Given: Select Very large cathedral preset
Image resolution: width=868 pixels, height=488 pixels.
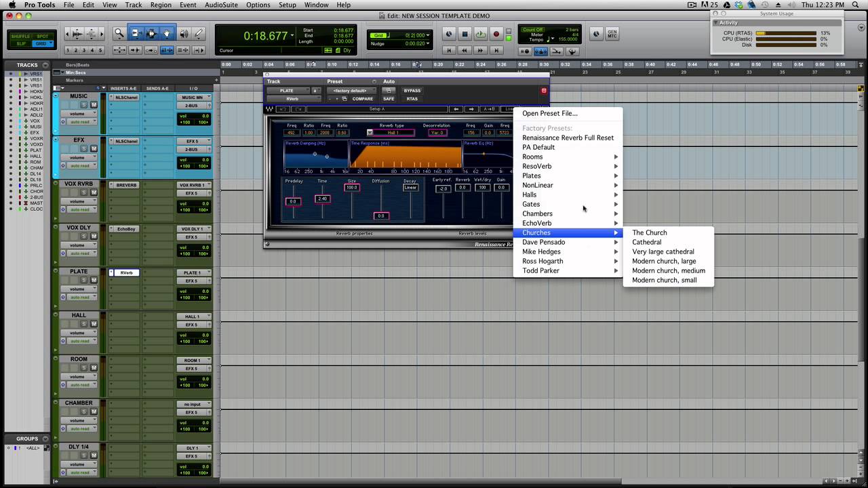Looking at the screenshot, I should (663, 251).
